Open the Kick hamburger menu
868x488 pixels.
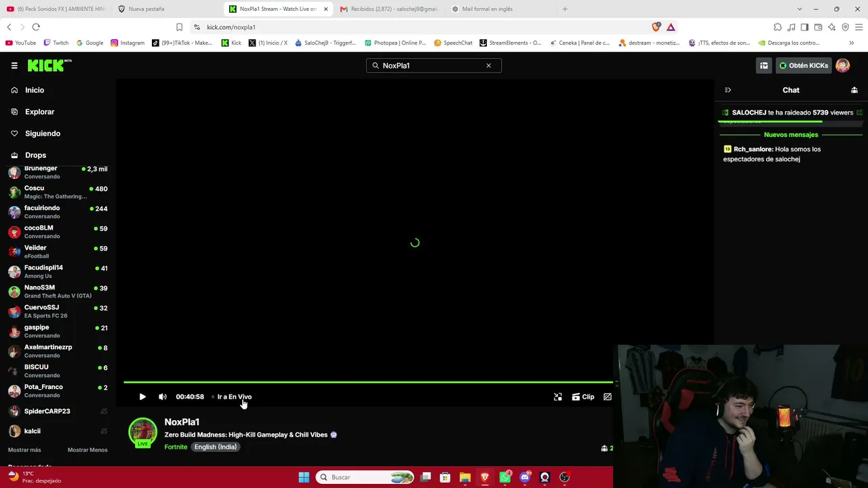tap(14, 66)
